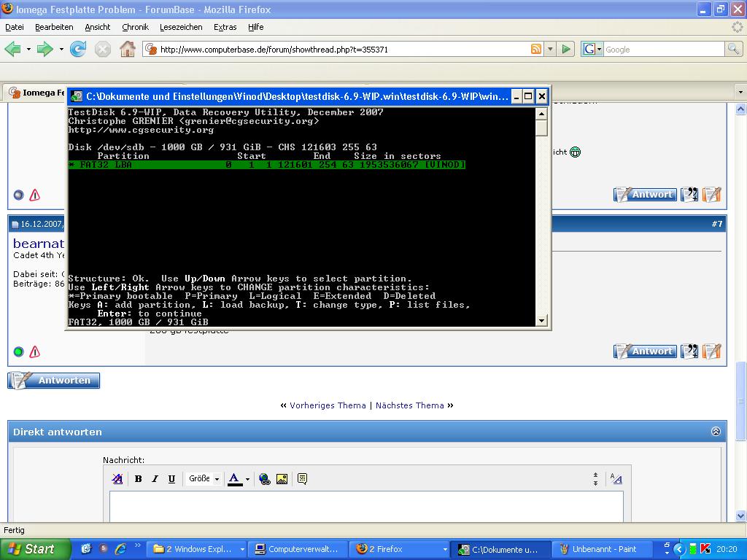Open the Extras menu

[225, 27]
